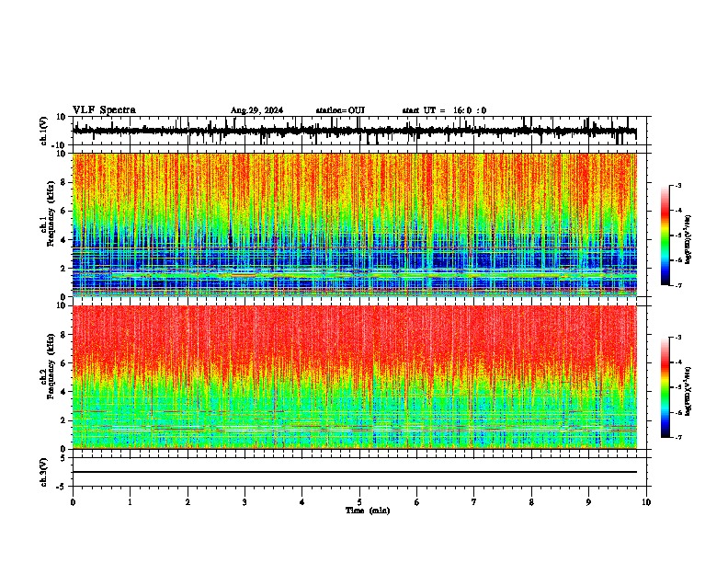Click the 2 tick label on time axis
728x563 pixels.
(x=188, y=502)
